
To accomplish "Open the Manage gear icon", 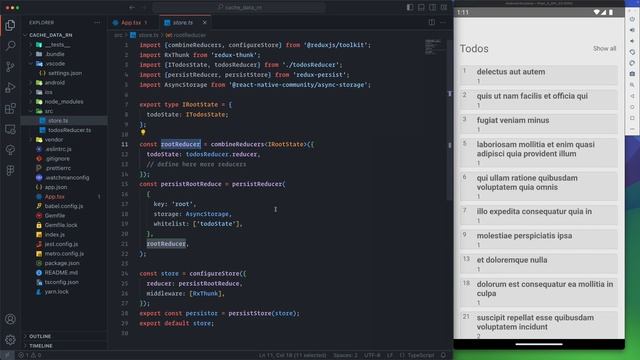I will click(10, 339).
